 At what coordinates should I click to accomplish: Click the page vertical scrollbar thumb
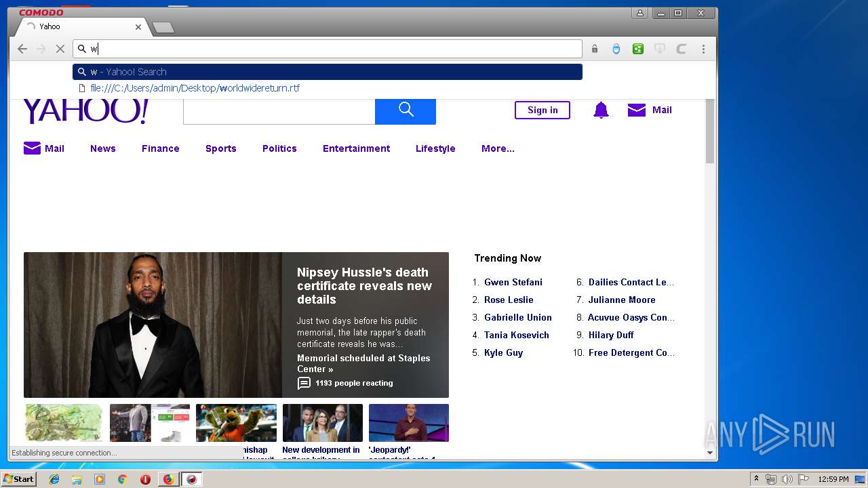tap(710, 131)
